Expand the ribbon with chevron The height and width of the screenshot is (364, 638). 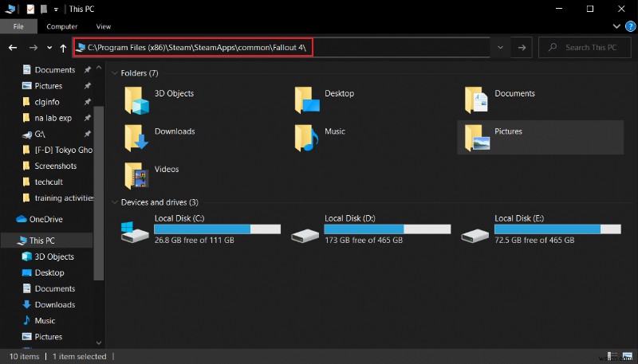tap(616, 26)
